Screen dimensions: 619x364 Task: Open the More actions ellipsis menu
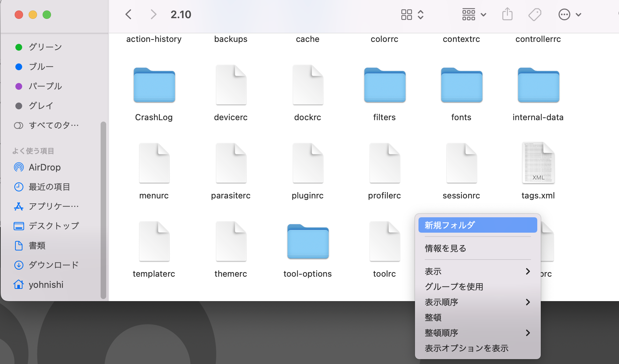[x=570, y=14]
